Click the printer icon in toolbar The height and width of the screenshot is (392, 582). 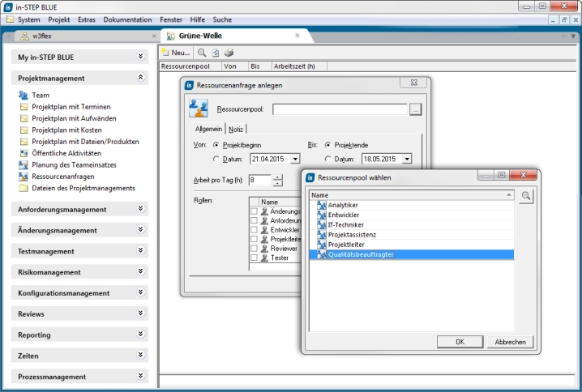tap(229, 53)
